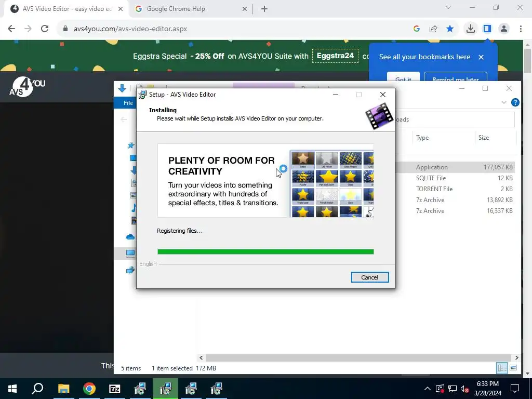Click the green installation progress bar
This screenshot has width=532, height=399.
[265, 252]
